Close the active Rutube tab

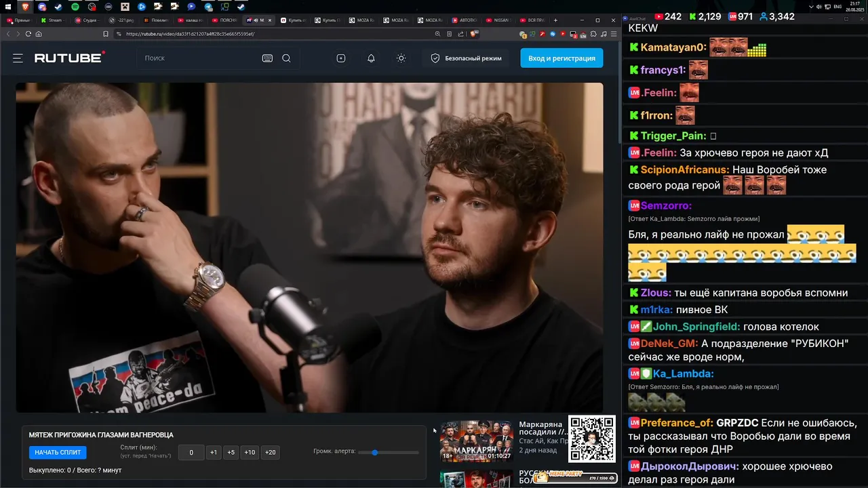[270, 20]
